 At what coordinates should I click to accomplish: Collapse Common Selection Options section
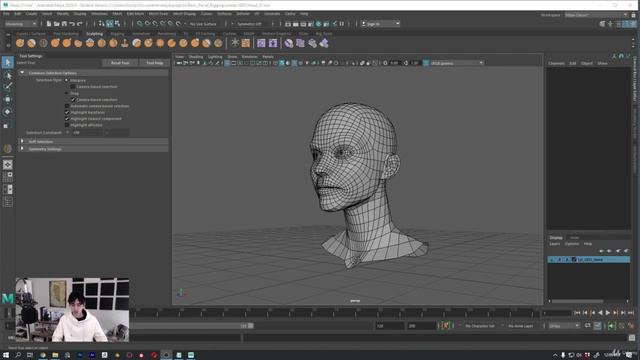pyautogui.click(x=22, y=73)
